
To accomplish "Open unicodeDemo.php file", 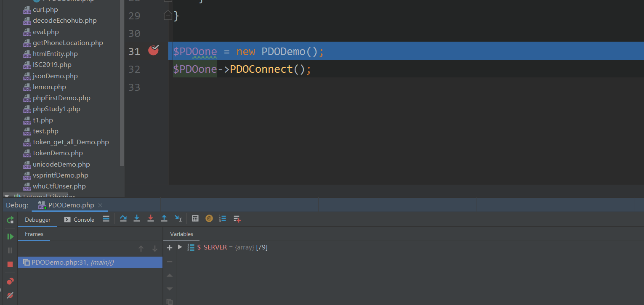I will point(56,164).
